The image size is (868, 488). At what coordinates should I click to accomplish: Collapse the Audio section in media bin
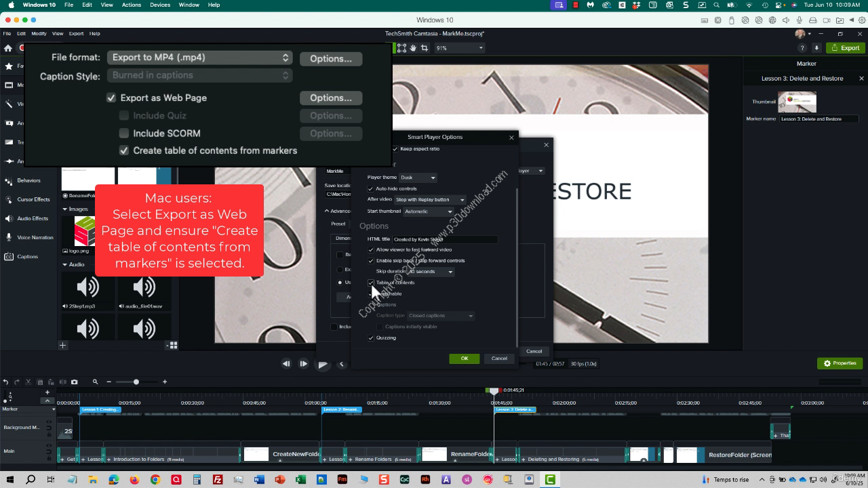point(65,264)
